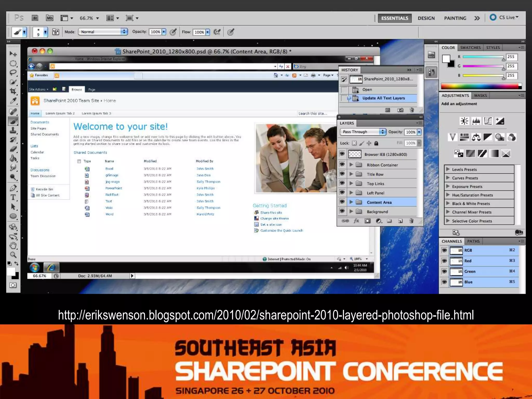532x399 pixels.
Task: Click the Essentials workspace button
Action: point(395,18)
